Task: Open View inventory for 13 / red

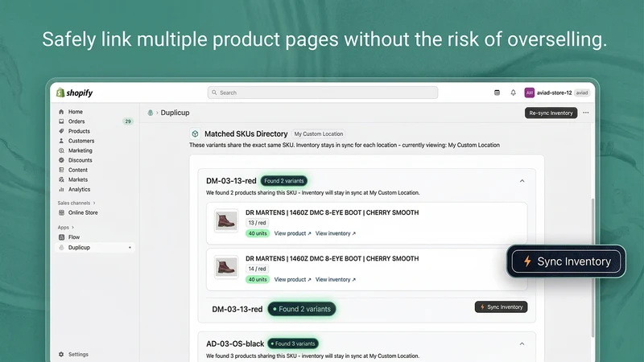Action: click(336, 233)
